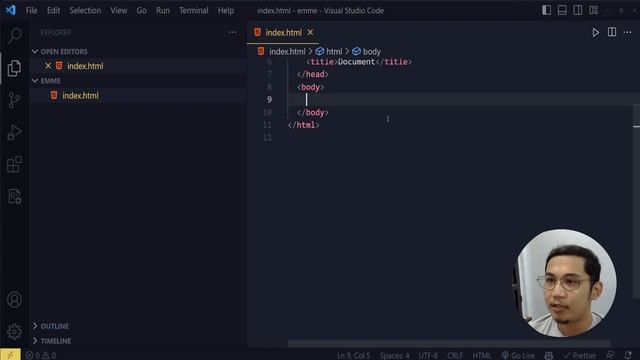Open the Extensions view
This screenshot has height=360, width=640.
[x=14, y=164]
